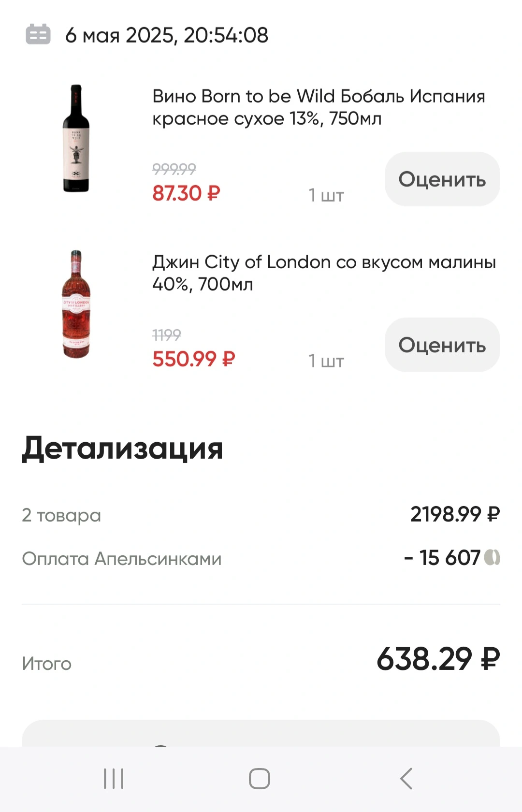Tap the Оплата Апельсинками row

[261, 558]
